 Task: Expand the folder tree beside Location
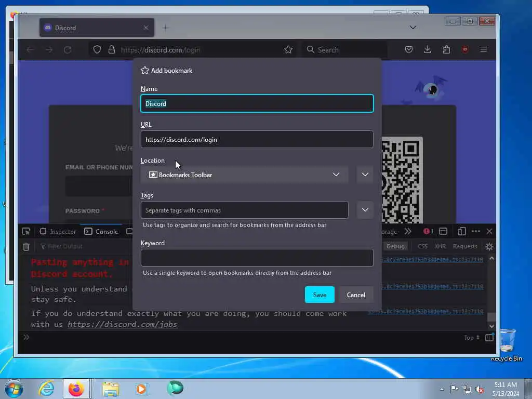tap(365, 175)
